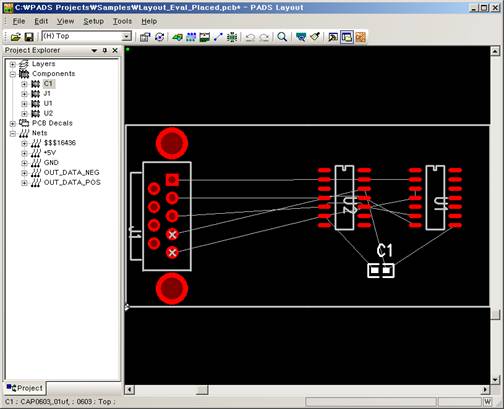Click the Open file folder icon
504x409 pixels.
coord(15,37)
